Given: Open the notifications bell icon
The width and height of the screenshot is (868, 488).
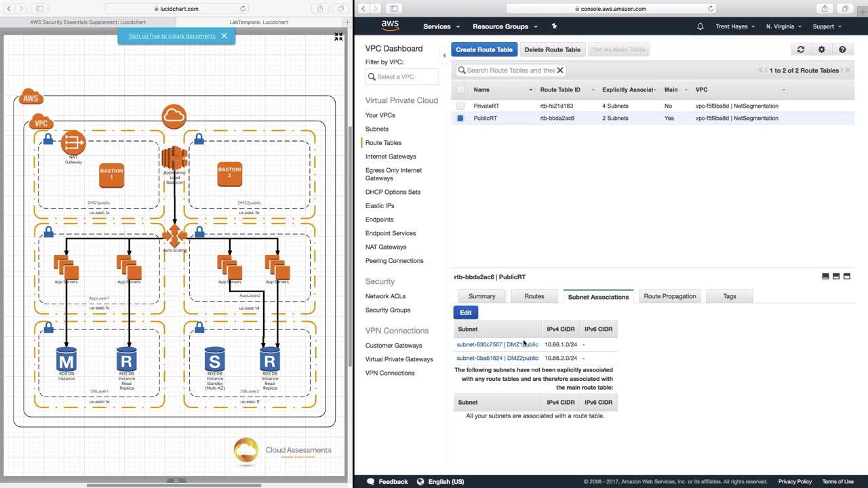Looking at the screenshot, I should pyautogui.click(x=701, y=26).
